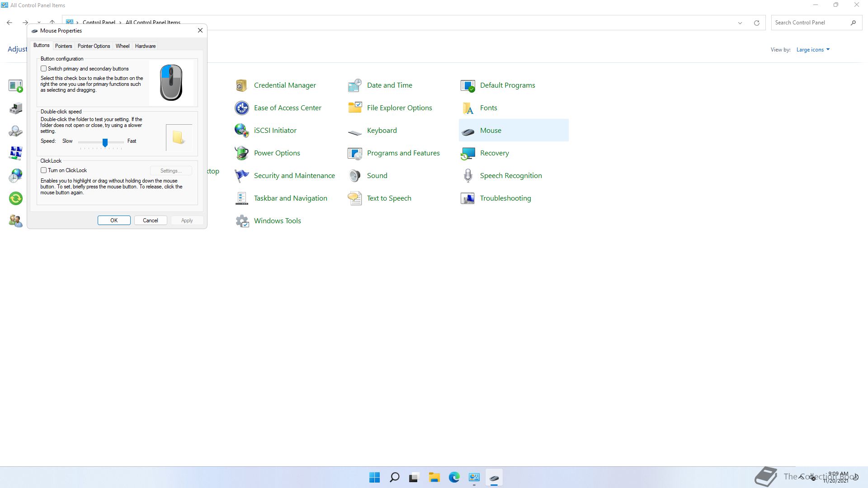Open the Power Options icon
868x488 pixels.
coord(241,153)
